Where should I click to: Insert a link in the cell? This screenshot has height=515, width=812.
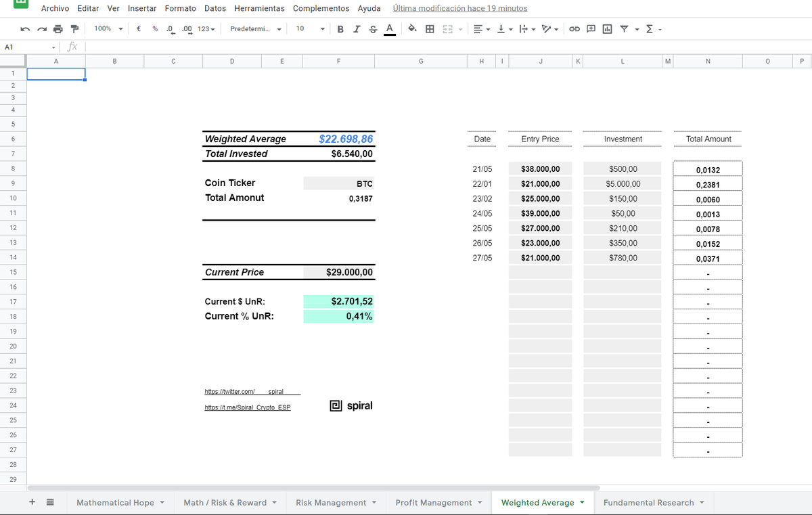click(x=574, y=29)
